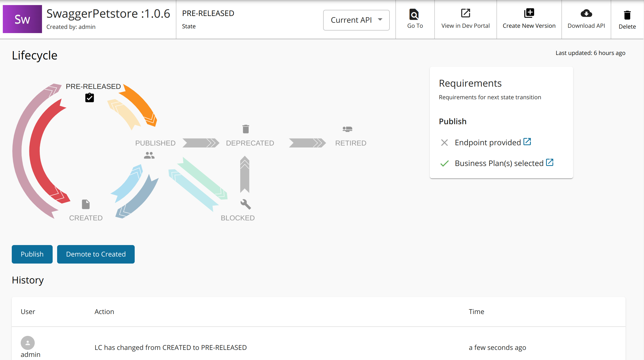Click the Demote to Created button

96,254
